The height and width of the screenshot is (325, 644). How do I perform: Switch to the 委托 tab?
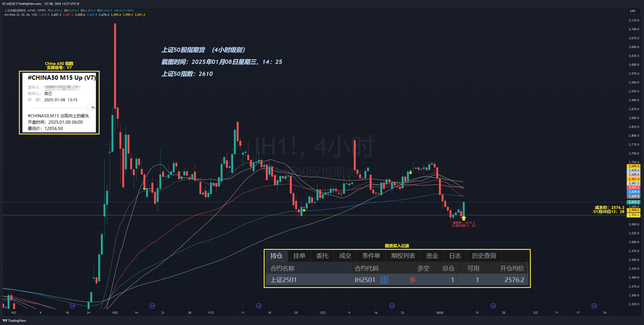point(322,256)
